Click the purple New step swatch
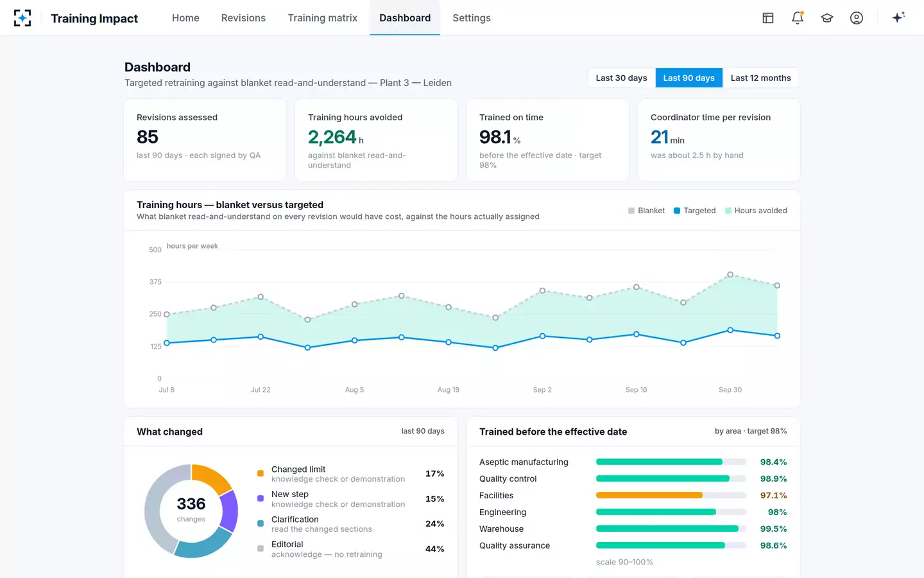The width and height of the screenshot is (924, 578). [x=261, y=498]
